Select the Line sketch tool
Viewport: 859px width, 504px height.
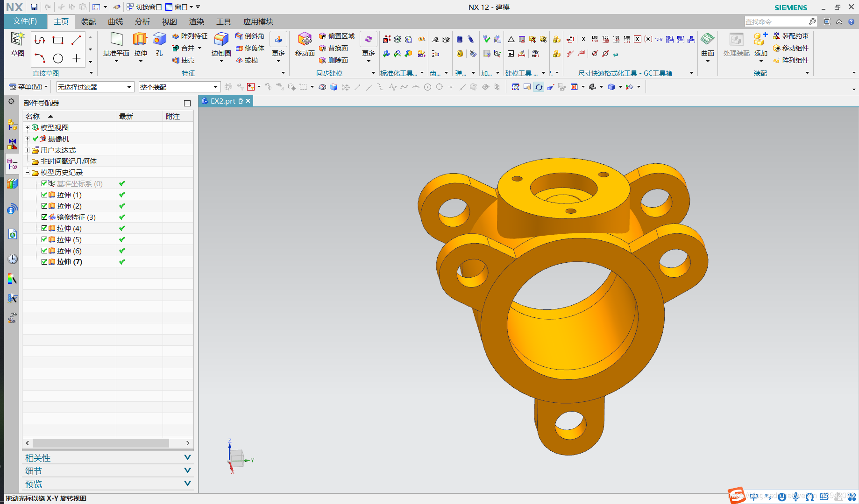pos(76,40)
